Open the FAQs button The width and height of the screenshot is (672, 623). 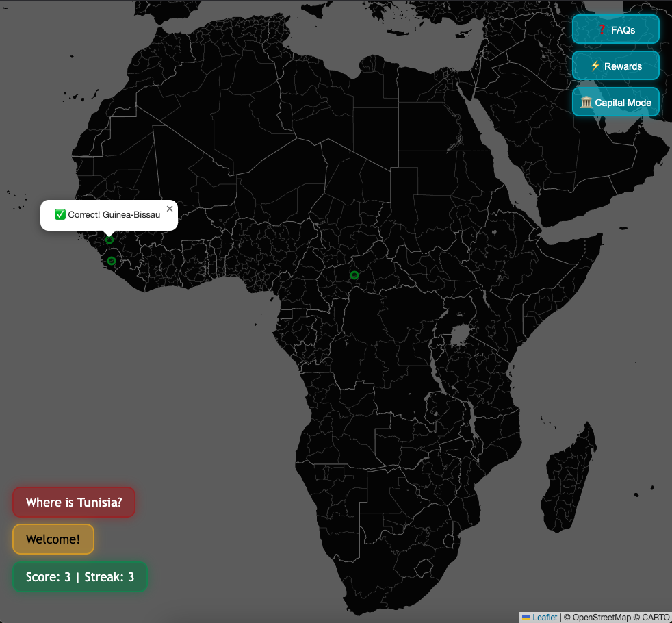pos(615,29)
